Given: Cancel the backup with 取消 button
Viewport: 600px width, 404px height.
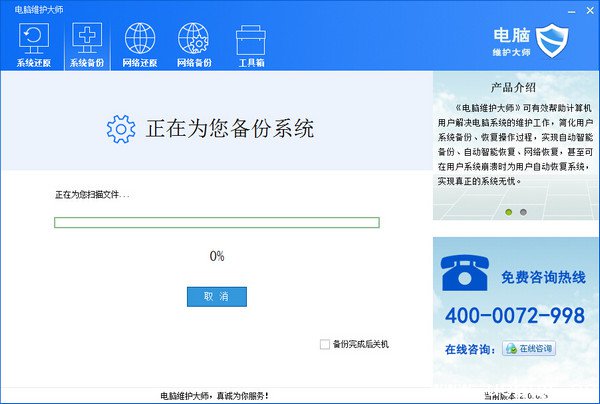Looking at the screenshot, I should (x=217, y=296).
